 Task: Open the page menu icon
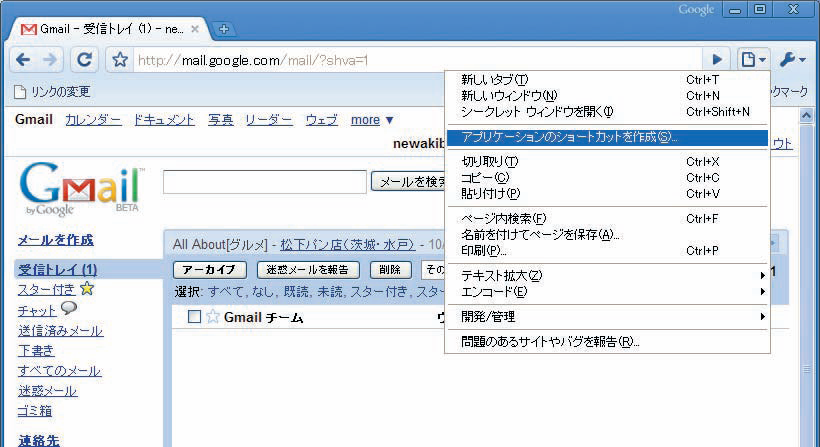point(753,60)
